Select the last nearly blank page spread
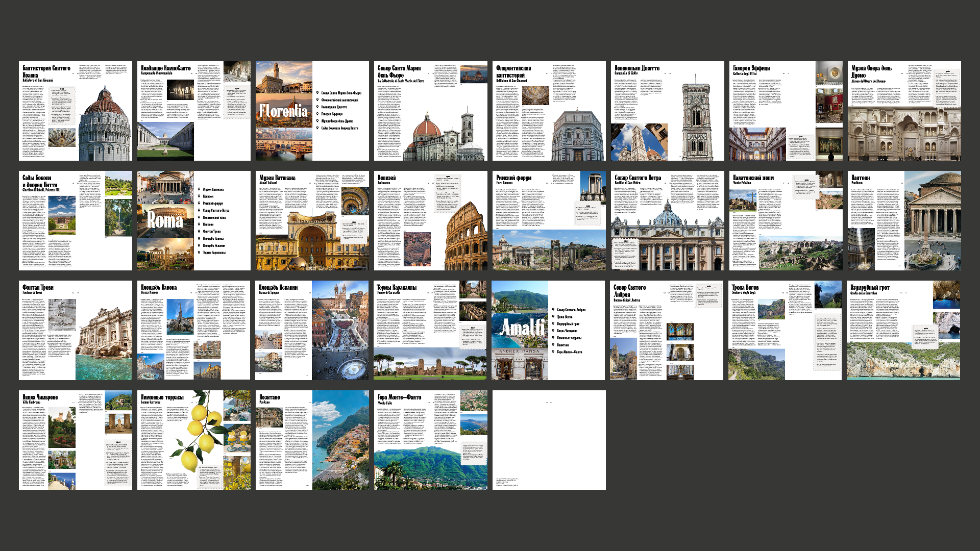 pos(549,440)
